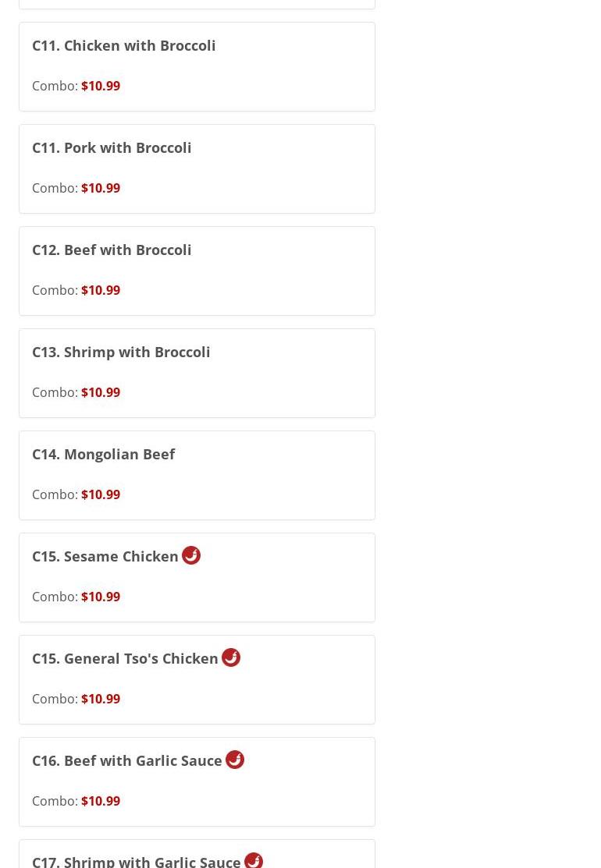Open C15. Sesame Chicken title

click(105, 556)
